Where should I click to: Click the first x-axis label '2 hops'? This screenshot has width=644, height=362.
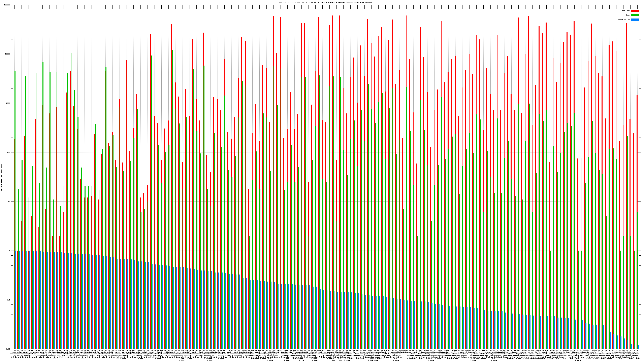[13, 357]
